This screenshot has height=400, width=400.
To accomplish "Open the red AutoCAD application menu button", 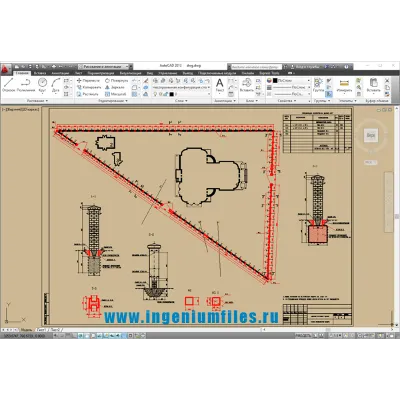I will click(5, 69).
